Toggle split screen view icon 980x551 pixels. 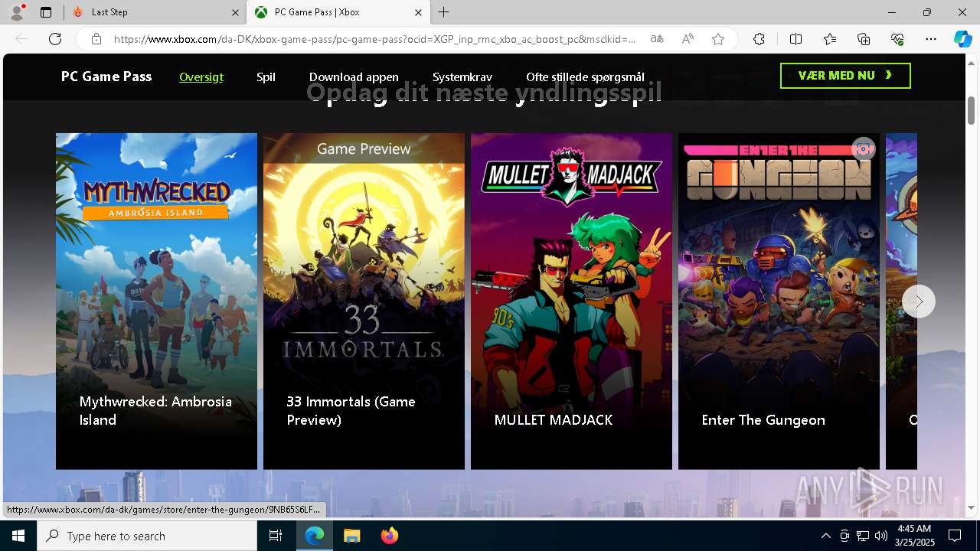[795, 39]
